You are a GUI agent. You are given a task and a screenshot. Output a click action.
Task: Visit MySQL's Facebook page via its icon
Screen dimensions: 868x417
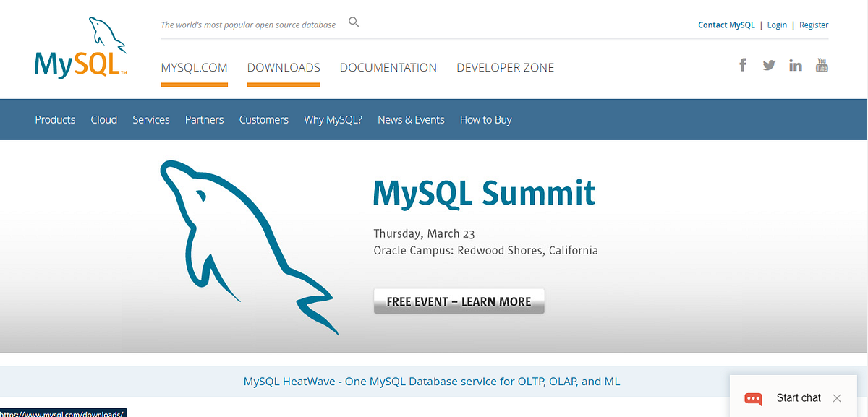742,65
